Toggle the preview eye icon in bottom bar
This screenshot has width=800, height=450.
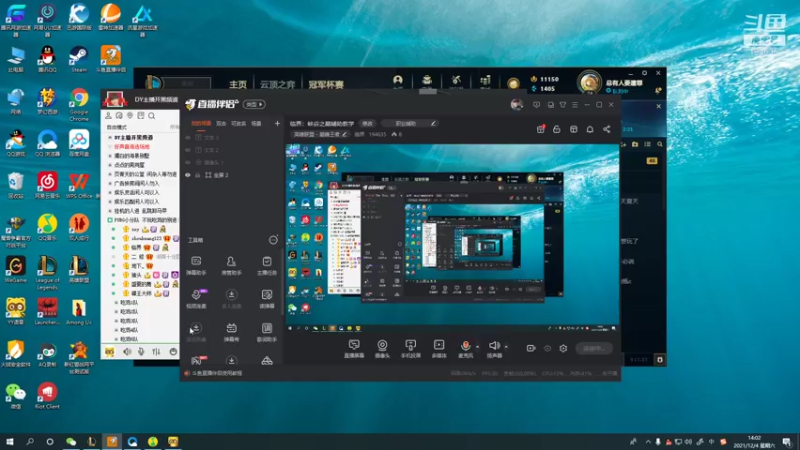click(547, 348)
